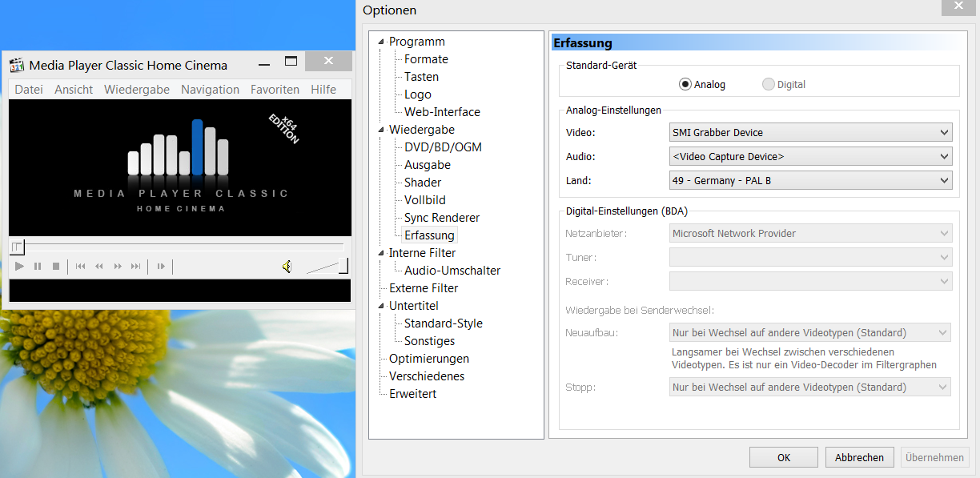Collapse the Untertitel tree node arrow
This screenshot has width=980, height=478.
(381, 306)
